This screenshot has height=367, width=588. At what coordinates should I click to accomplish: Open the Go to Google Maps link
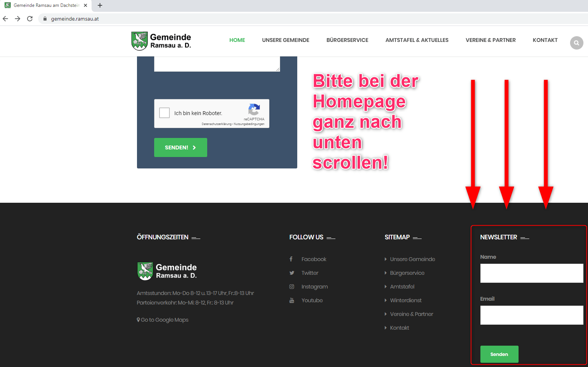164,320
